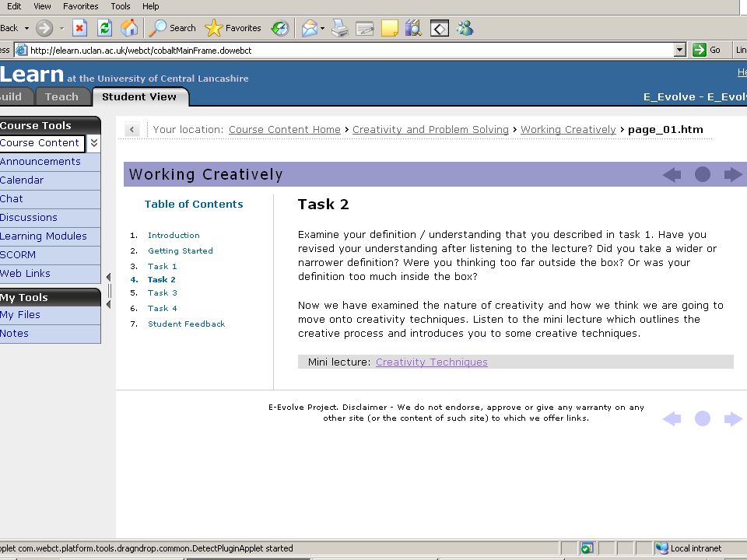
Task: Click the Messenger people icon
Action: point(465,28)
